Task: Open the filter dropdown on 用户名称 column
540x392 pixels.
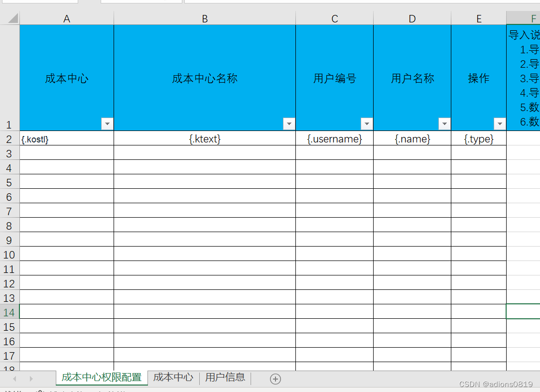Action: point(444,124)
